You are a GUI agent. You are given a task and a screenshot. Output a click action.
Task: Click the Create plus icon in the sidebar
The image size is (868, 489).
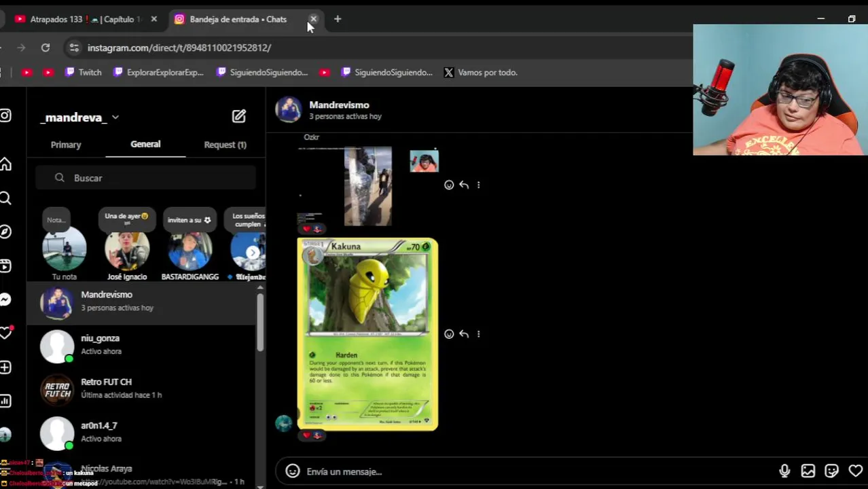click(x=5, y=367)
